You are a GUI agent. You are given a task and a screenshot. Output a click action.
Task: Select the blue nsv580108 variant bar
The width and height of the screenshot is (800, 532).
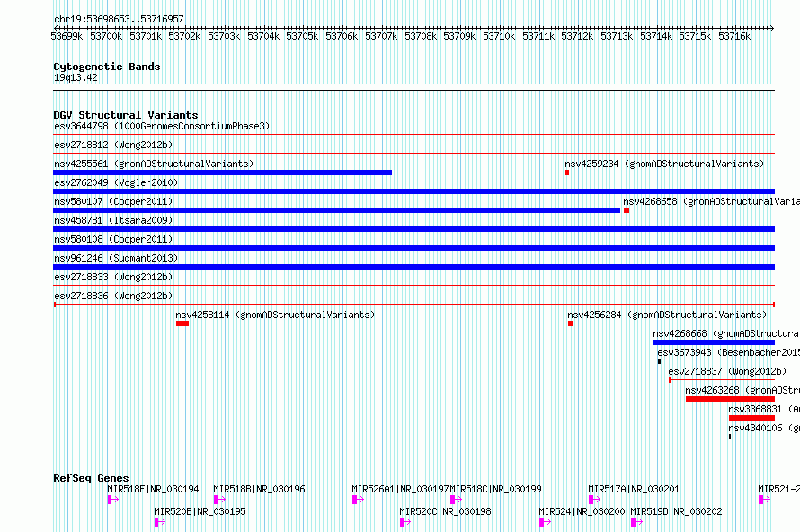coord(413,248)
